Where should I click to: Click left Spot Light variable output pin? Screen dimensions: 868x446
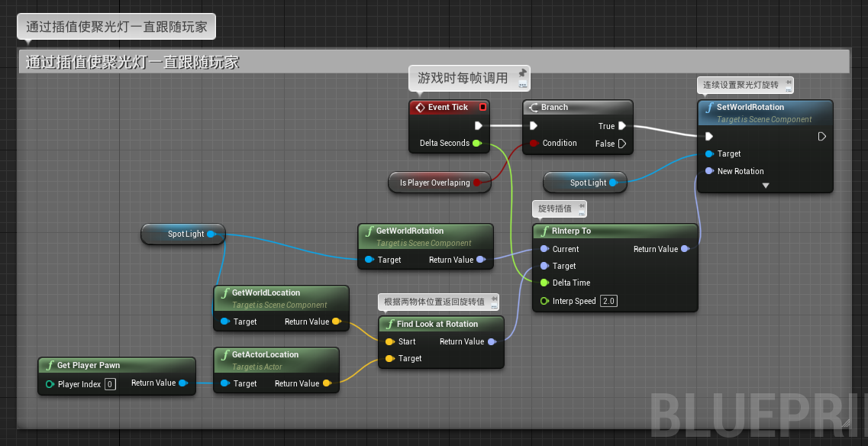click(211, 234)
